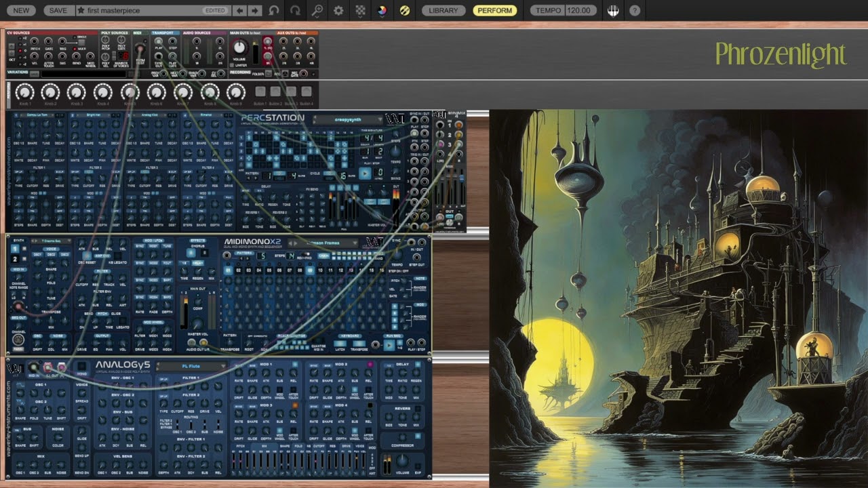The image size is (868, 488).
Task: Open the cable color wheel
Action: pos(382,11)
